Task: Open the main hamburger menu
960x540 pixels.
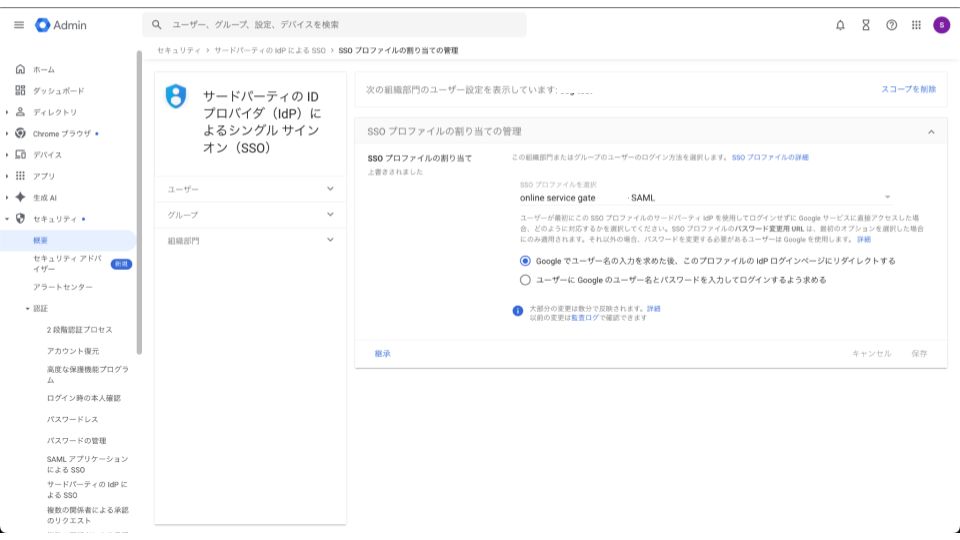Action: tap(19, 25)
